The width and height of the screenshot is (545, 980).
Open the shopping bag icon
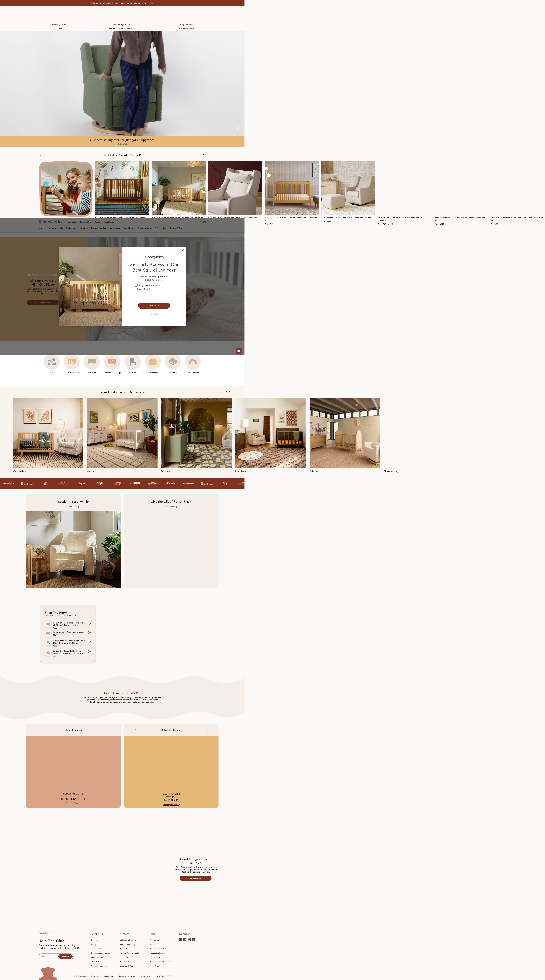pyautogui.click(x=204, y=222)
